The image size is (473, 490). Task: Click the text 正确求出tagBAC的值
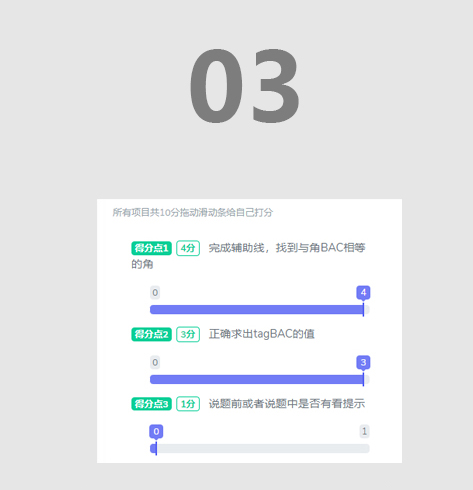coord(262,334)
